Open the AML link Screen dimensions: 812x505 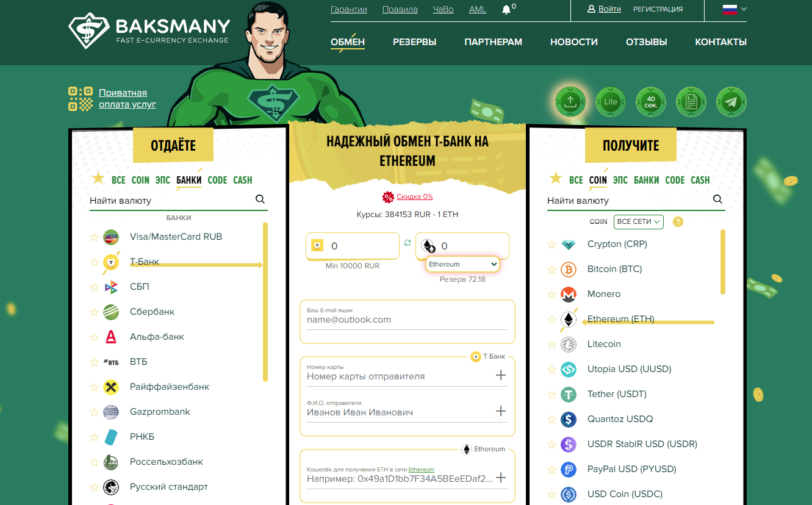tap(478, 9)
